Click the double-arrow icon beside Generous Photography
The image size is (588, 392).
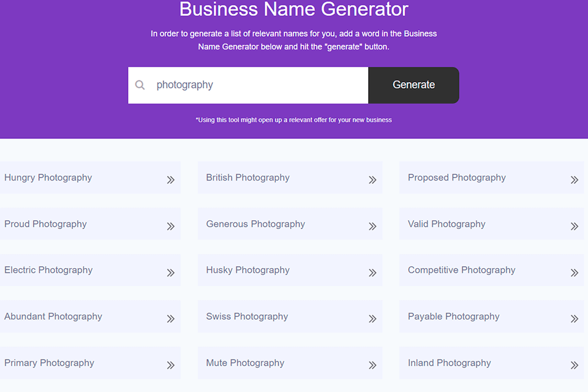[x=372, y=226]
